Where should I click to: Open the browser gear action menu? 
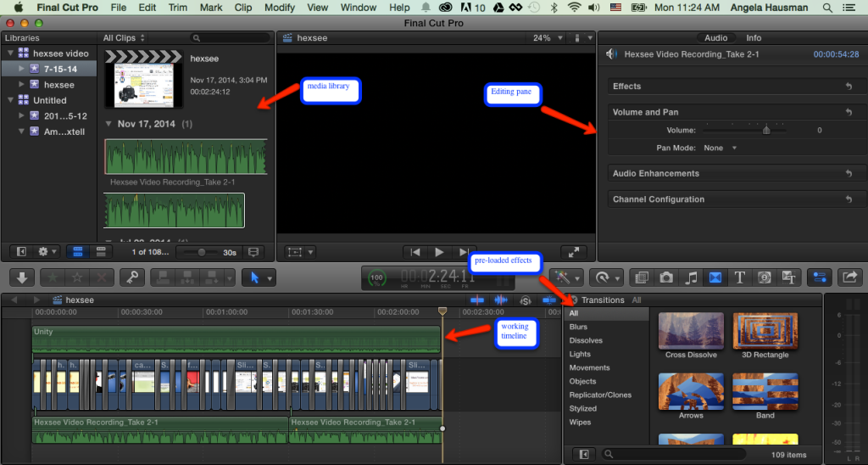pyautogui.click(x=46, y=252)
